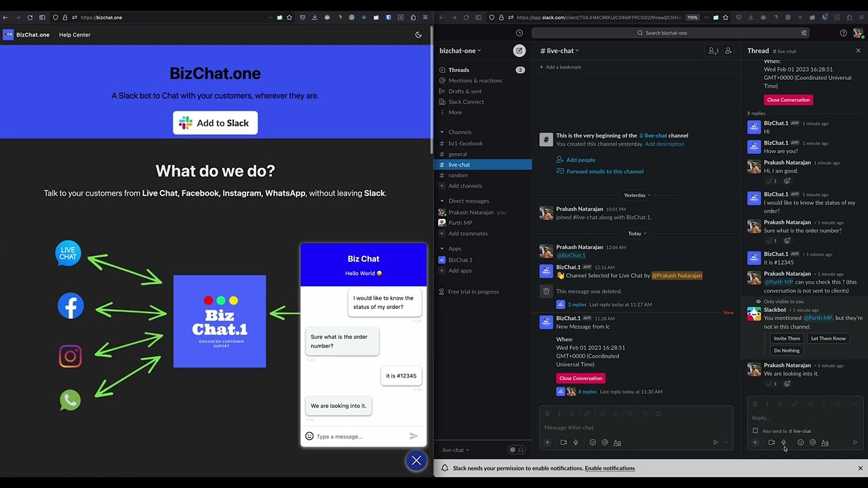Toggle formatting Aa in thread reply composer
The image size is (868, 488).
(825, 443)
